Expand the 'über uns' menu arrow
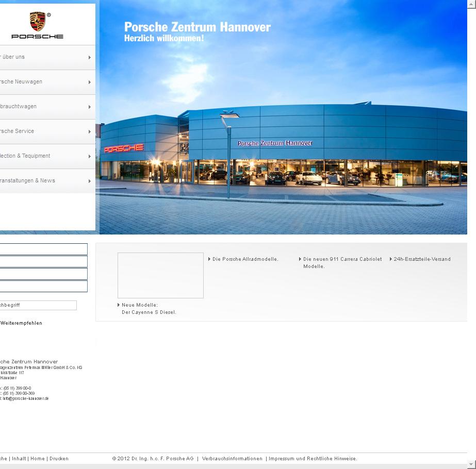The image size is (476, 469). point(90,57)
